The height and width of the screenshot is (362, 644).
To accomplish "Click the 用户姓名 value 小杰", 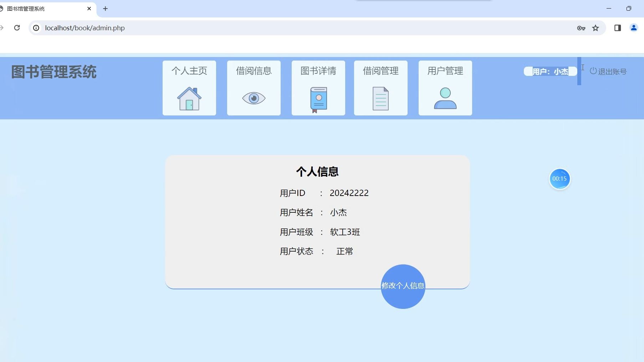I will (x=338, y=213).
